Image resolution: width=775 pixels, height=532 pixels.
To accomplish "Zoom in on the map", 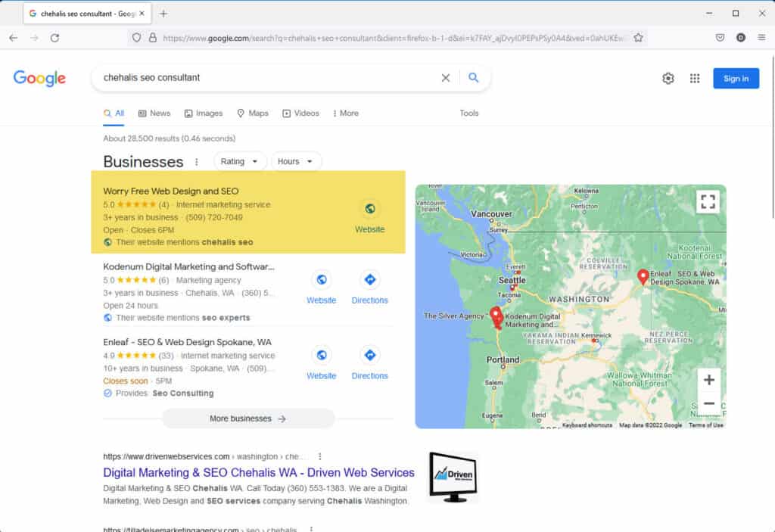I will click(708, 380).
